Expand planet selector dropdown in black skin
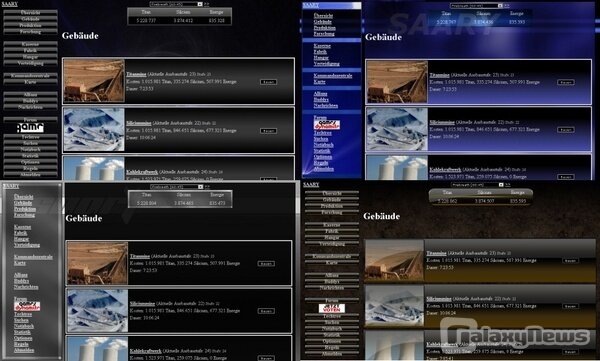Screen dimensions: 600x361 [200, 4]
